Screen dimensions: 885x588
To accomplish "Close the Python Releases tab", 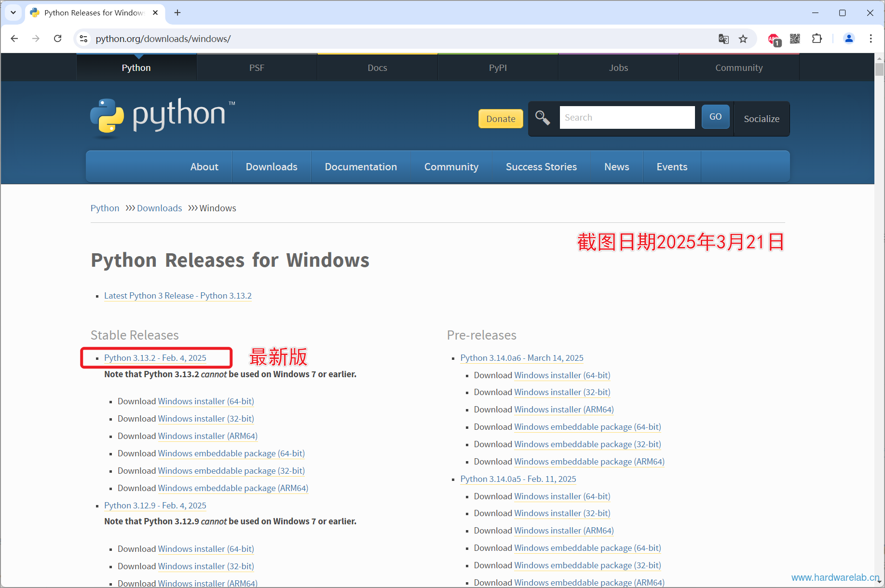I will pos(155,13).
